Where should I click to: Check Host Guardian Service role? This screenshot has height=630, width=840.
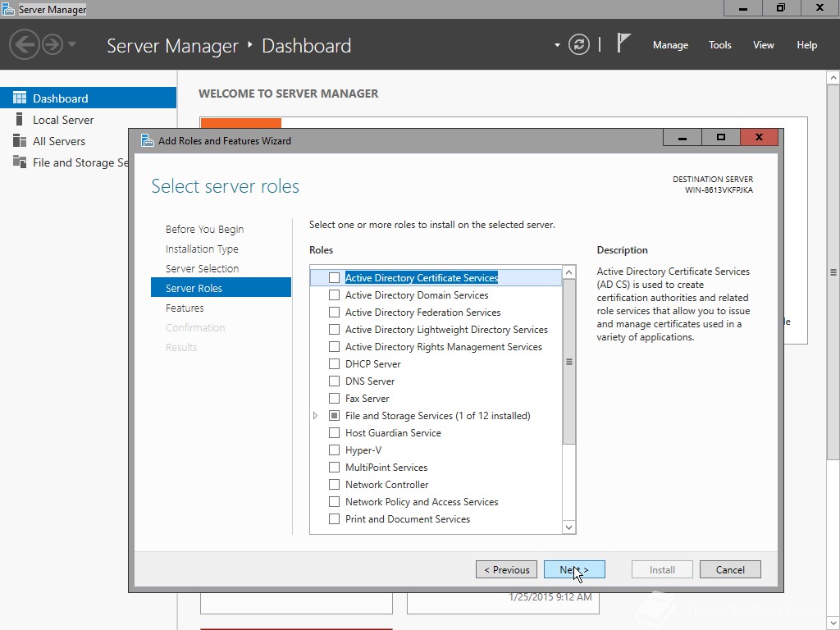[334, 432]
